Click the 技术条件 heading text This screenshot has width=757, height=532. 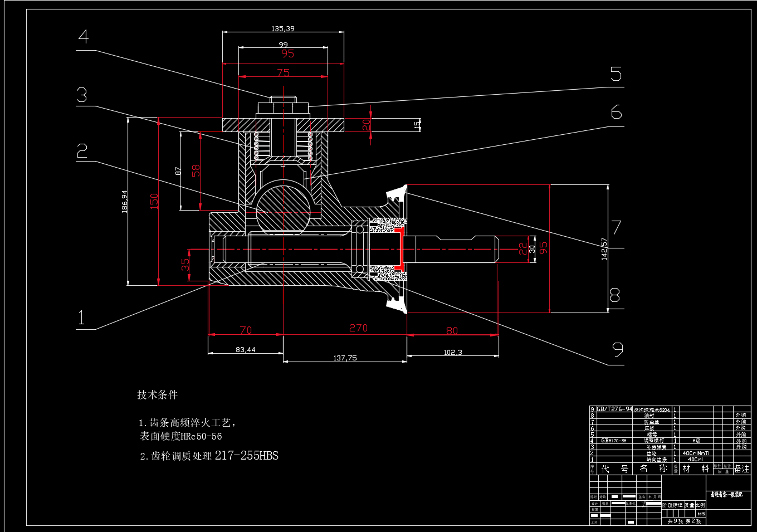(x=158, y=395)
